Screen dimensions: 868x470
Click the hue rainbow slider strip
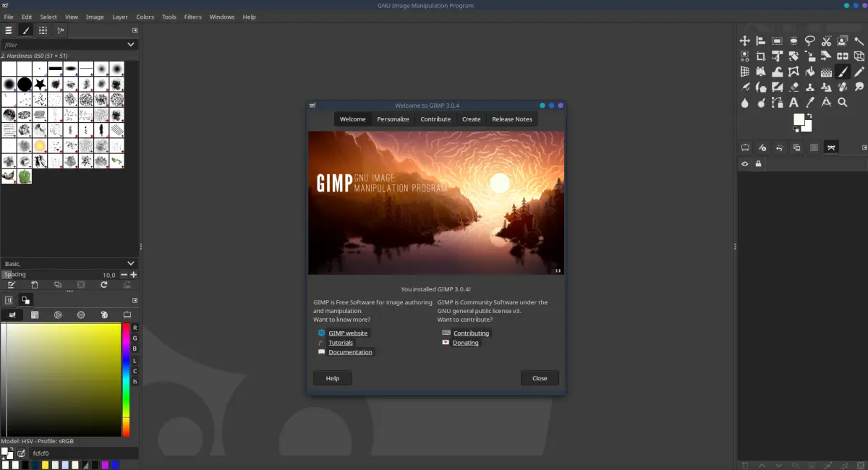(x=126, y=380)
